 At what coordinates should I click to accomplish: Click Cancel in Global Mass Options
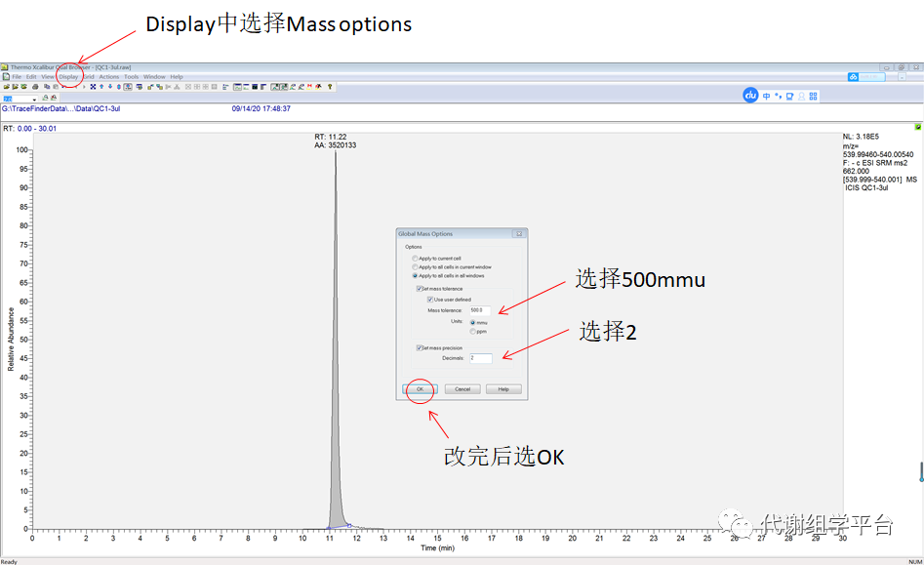coord(462,389)
